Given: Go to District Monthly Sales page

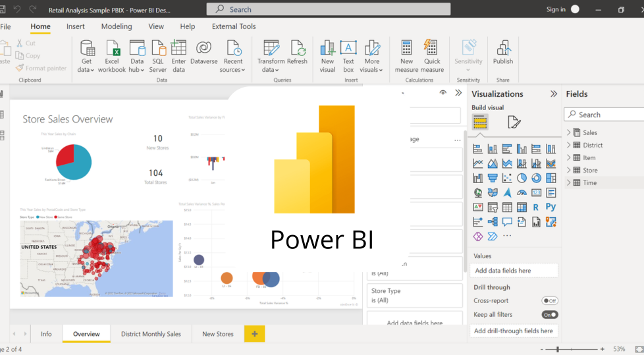Looking at the screenshot, I should (151, 334).
